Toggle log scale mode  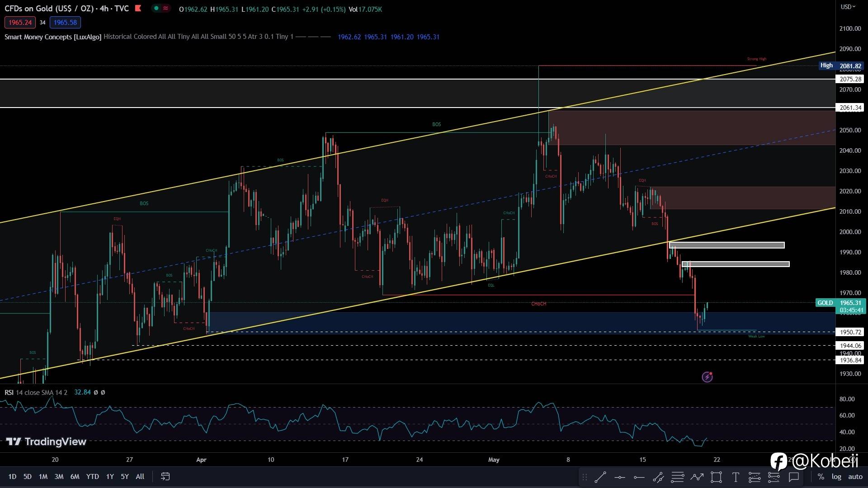tap(836, 477)
